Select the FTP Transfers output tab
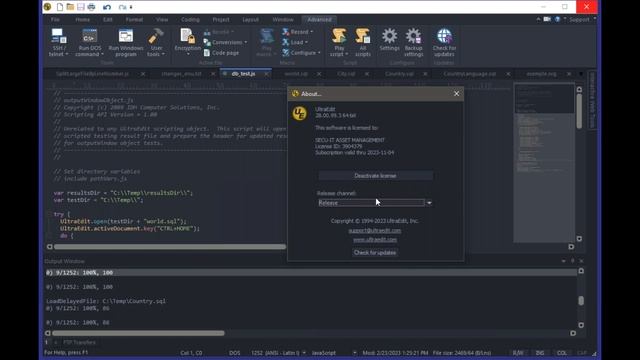The width and height of the screenshot is (640, 360). (80, 342)
